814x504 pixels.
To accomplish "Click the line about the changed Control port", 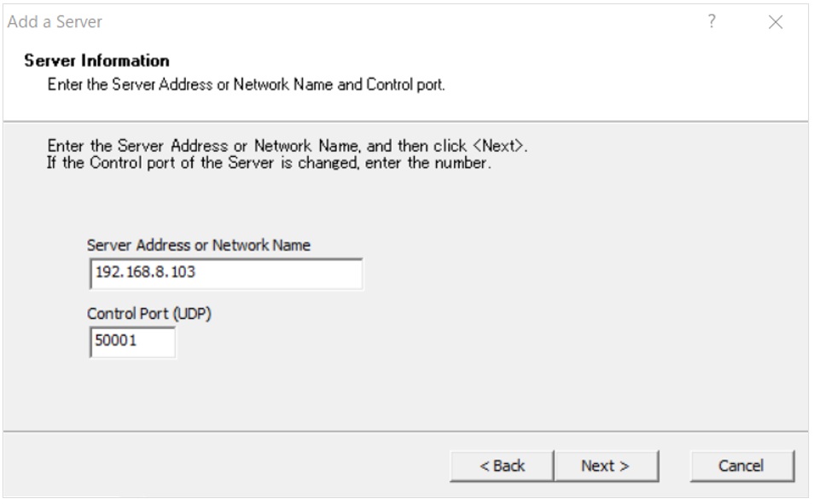I will (x=269, y=163).
